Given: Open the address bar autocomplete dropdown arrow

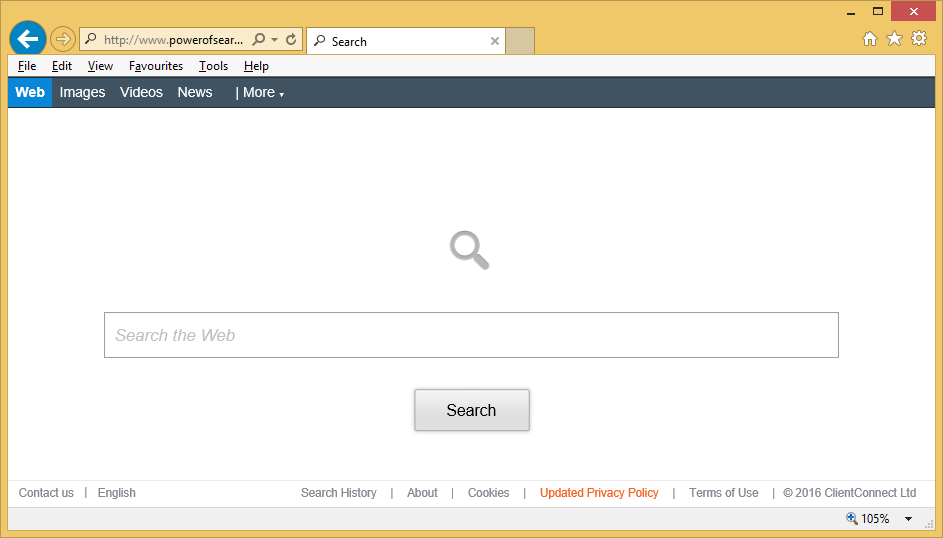Looking at the screenshot, I should (274, 40).
